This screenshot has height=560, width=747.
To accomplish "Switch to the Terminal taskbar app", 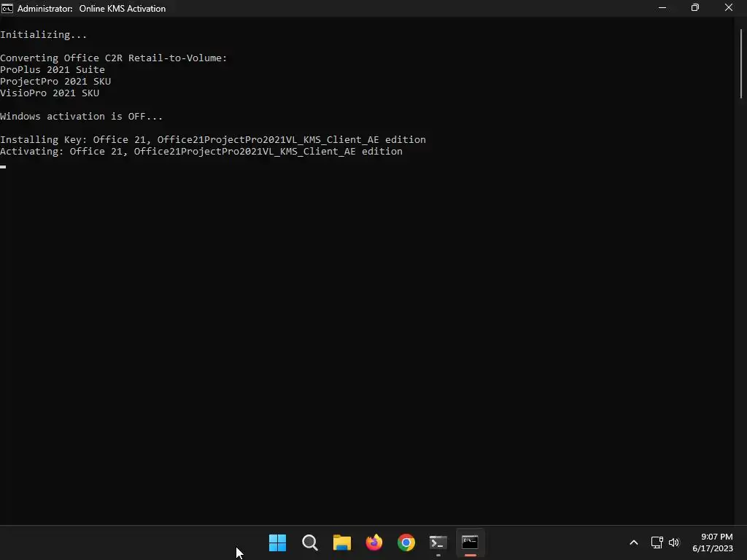I will pos(438,542).
